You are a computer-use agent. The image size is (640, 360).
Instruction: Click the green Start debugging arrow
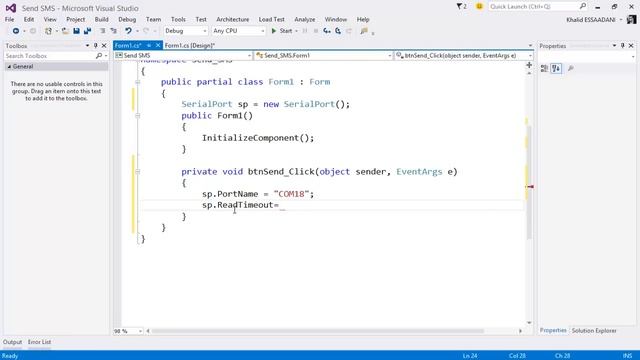274,31
